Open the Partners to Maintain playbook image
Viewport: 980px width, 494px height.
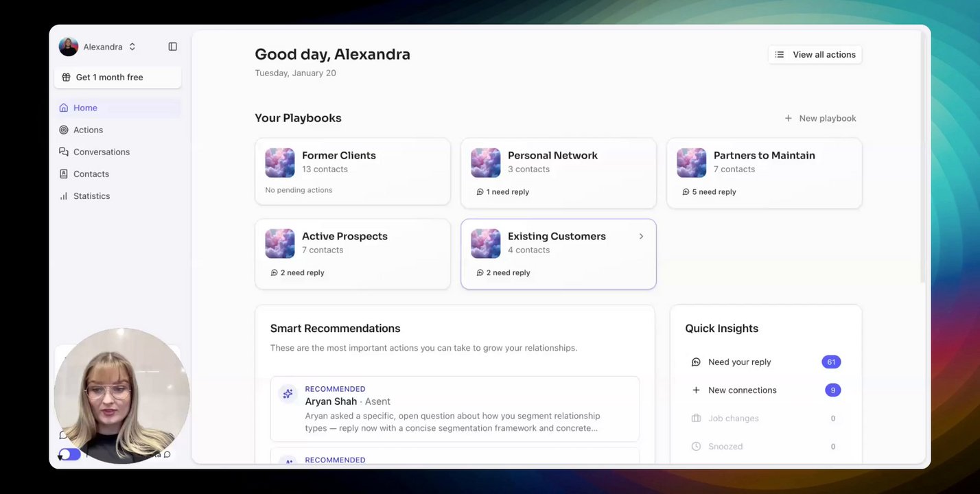pyautogui.click(x=692, y=163)
